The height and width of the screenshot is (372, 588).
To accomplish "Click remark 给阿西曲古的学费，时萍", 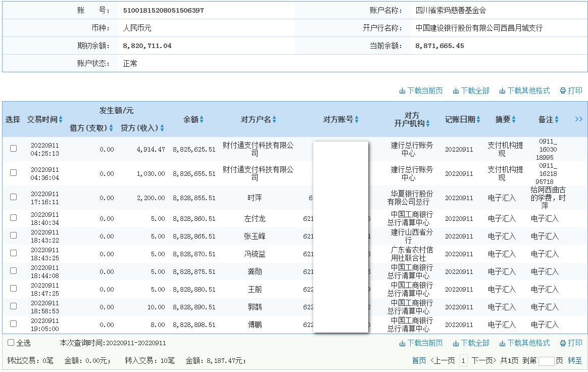I will (548, 198).
